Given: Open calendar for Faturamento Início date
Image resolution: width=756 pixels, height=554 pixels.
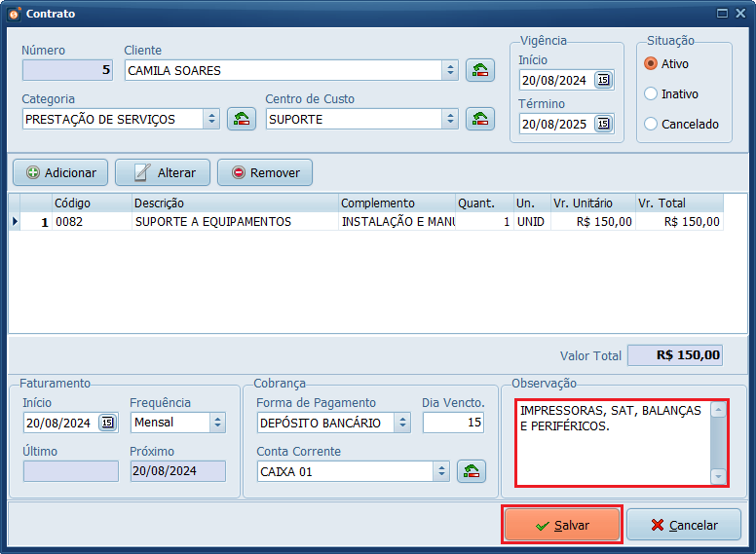Looking at the screenshot, I should pyautogui.click(x=107, y=423).
